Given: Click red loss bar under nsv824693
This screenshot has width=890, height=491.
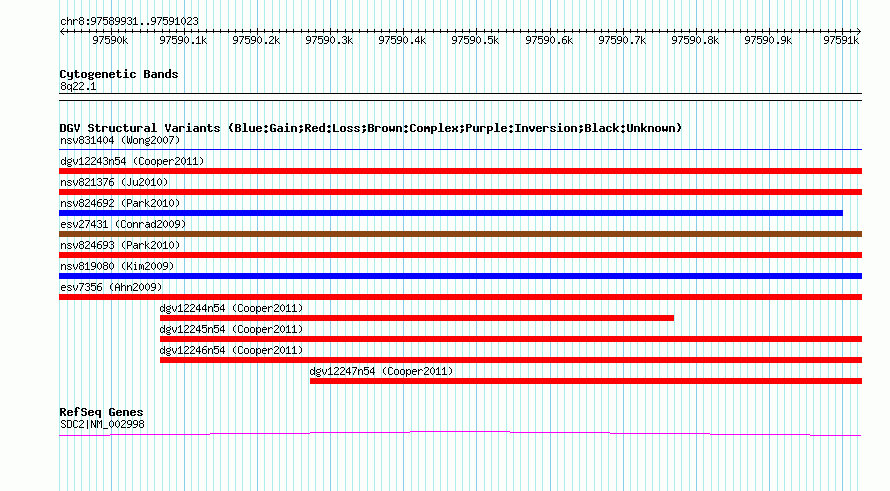Looking at the screenshot, I should click(460, 255).
